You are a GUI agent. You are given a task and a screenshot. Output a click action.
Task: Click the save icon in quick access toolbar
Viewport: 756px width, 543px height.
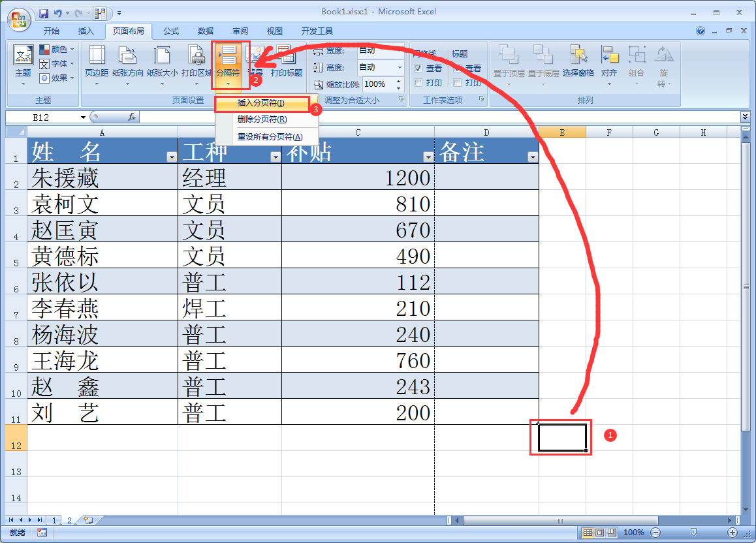pyautogui.click(x=44, y=12)
